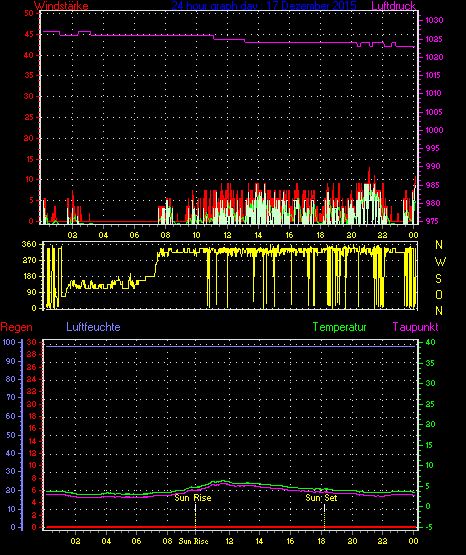This screenshot has height=555, width=466.
Task: Select the Regen legend label
Action: pos(16,327)
